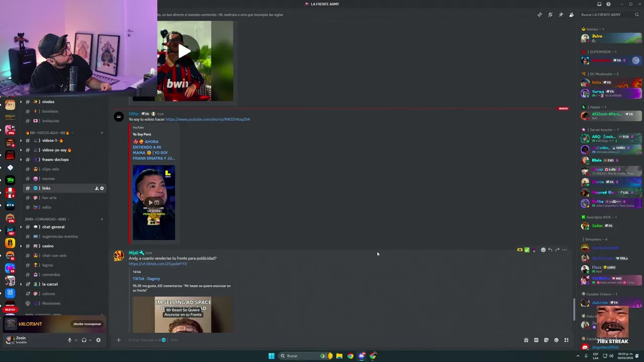Viewport: 644px width, 362px height.
Task: Forward Mijail's message arrow icon
Action: click(557, 250)
